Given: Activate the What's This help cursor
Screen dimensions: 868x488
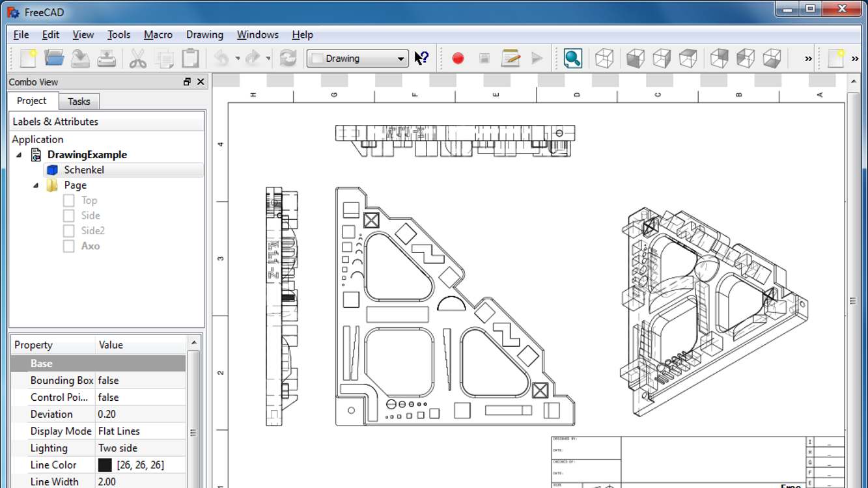Looking at the screenshot, I should click(x=420, y=58).
